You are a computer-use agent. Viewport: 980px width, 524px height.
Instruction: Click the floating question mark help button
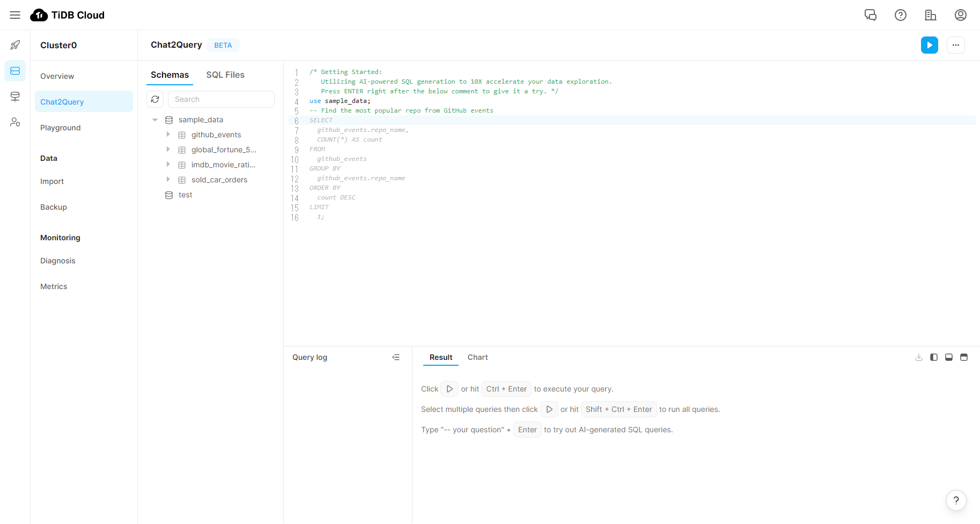click(x=956, y=500)
